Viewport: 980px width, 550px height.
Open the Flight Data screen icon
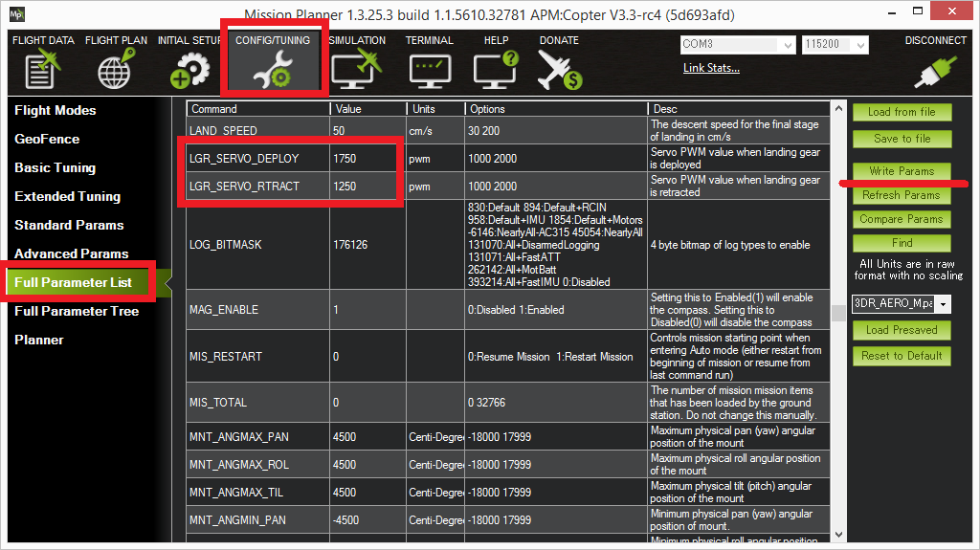pyautogui.click(x=43, y=71)
